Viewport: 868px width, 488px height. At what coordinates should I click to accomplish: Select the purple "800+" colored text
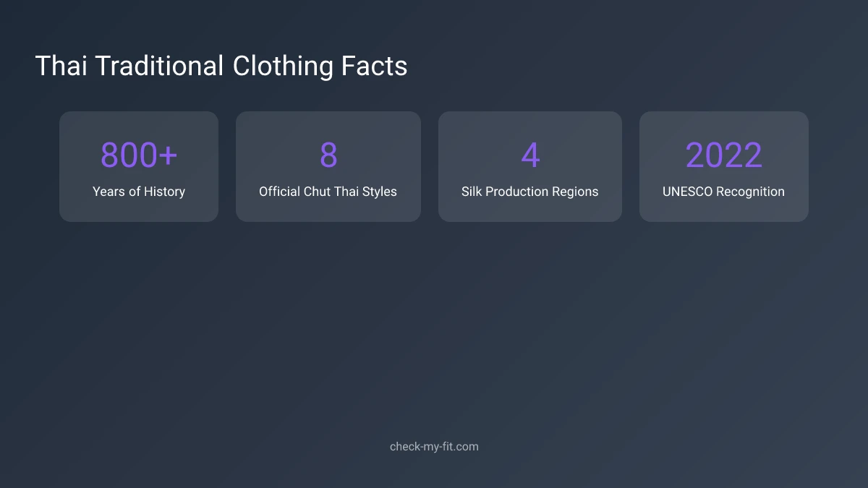point(139,154)
